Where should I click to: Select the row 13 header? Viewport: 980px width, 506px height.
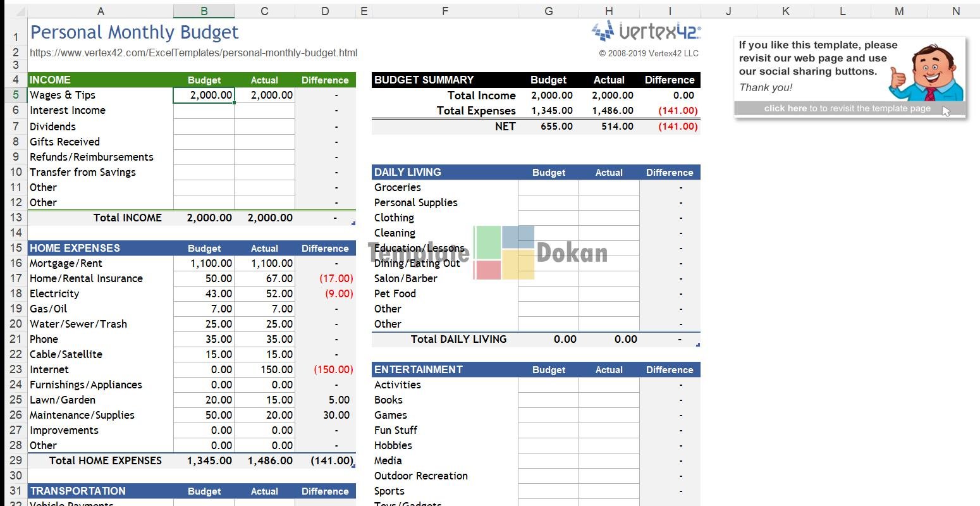[16, 218]
